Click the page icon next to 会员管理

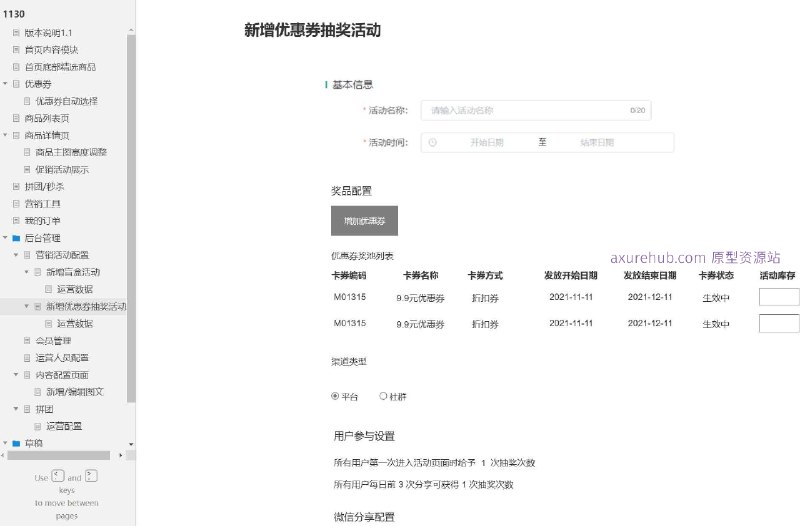(27, 340)
